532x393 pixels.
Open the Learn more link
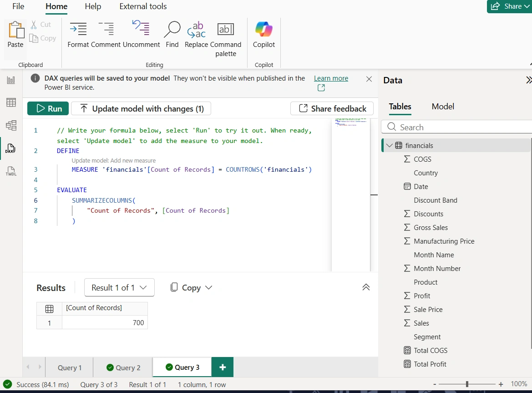[x=331, y=78]
